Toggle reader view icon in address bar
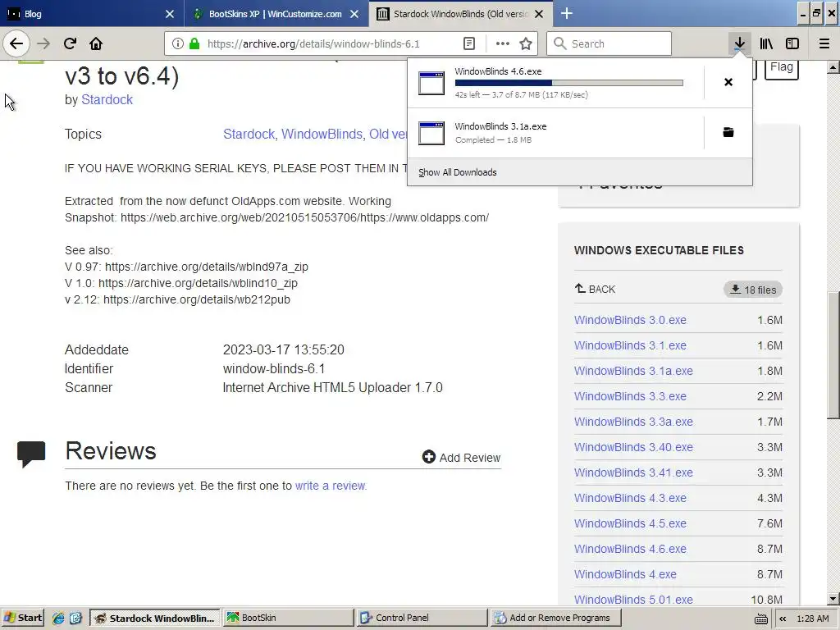Image resolution: width=840 pixels, height=630 pixels. [x=469, y=44]
